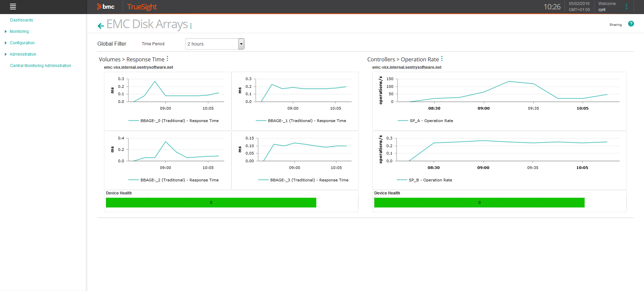The height and width of the screenshot is (291, 644).
Task: Click the Welcome cyril user label
Action: coord(607,7)
